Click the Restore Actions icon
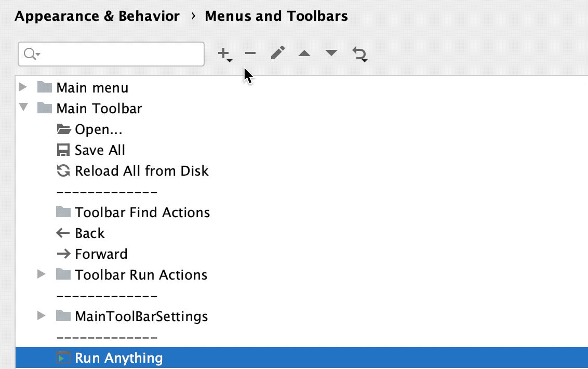The width and height of the screenshot is (588, 369). [359, 53]
